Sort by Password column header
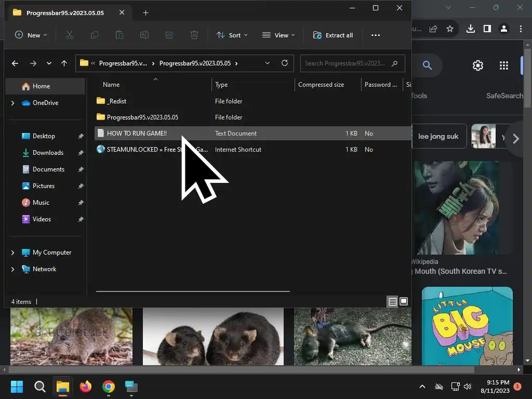The width and height of the screenshot is (532, 399). [x=381, y=85]
